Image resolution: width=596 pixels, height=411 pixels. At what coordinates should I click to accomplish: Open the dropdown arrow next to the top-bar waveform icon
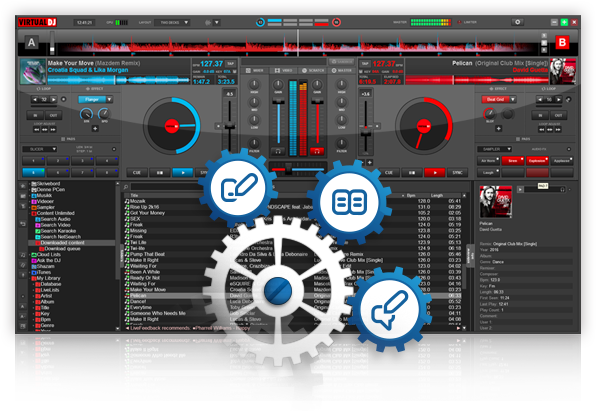(217, 22)
